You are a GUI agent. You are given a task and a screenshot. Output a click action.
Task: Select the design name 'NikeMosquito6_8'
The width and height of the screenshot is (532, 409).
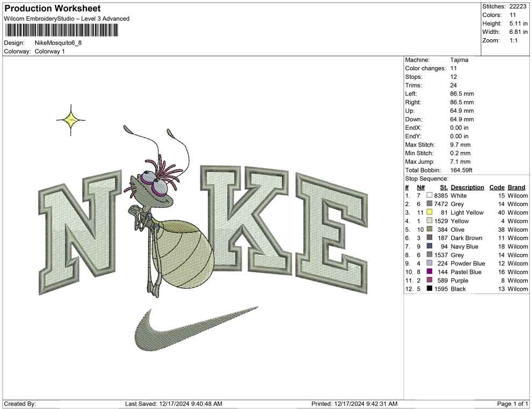coord(58,43)
